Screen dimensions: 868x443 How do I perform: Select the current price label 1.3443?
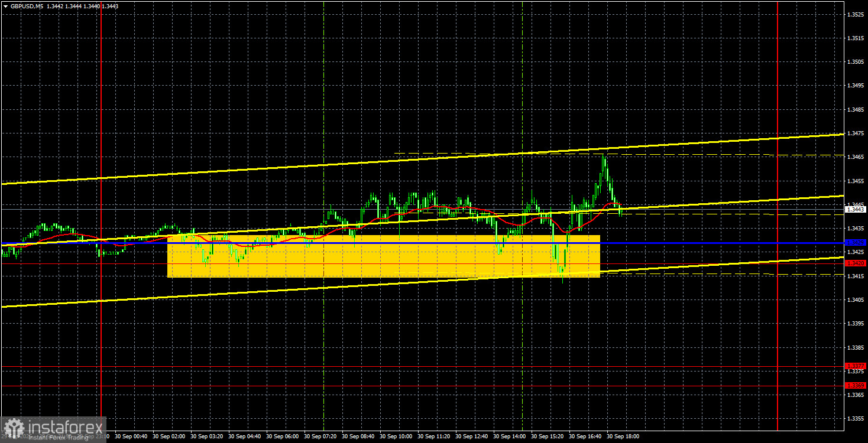856,209
